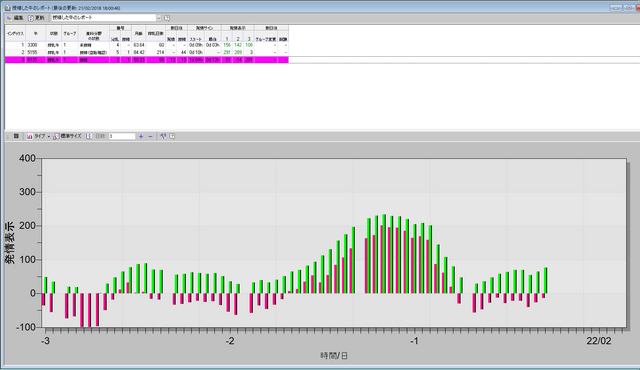The image size is (640, 370).
Task: Select the highlighted magenta row for cow 6135
Action: [x=147, y=60]
